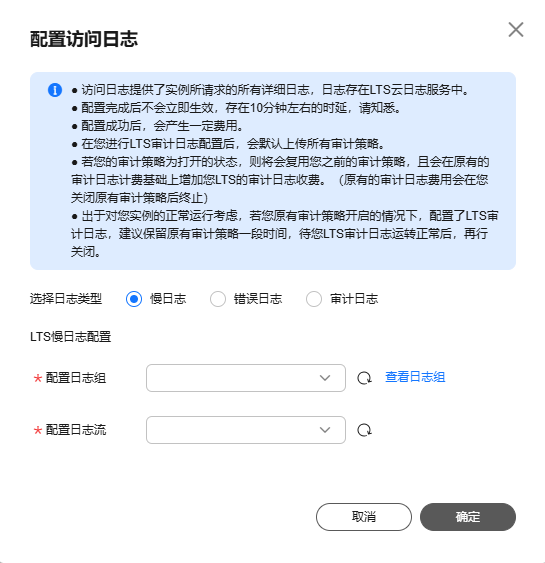
Task: Click the 审计日志 option label text
Action: pos(354,299)
